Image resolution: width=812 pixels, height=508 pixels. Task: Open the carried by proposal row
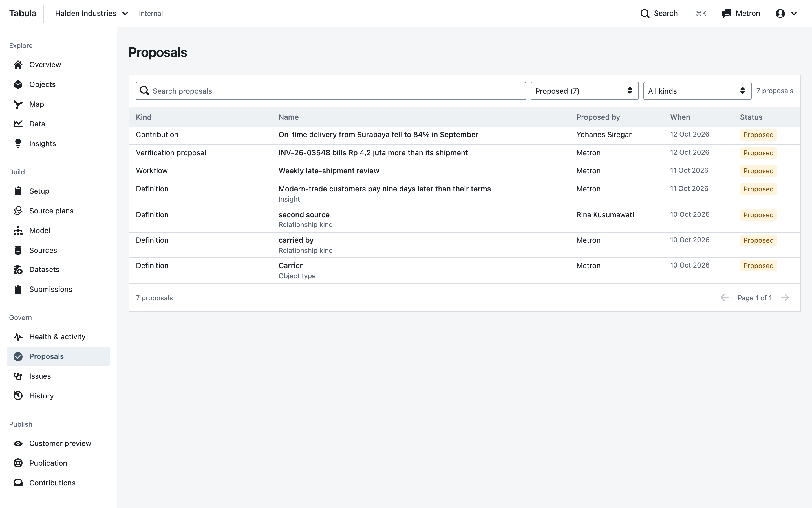pos(464,245)
